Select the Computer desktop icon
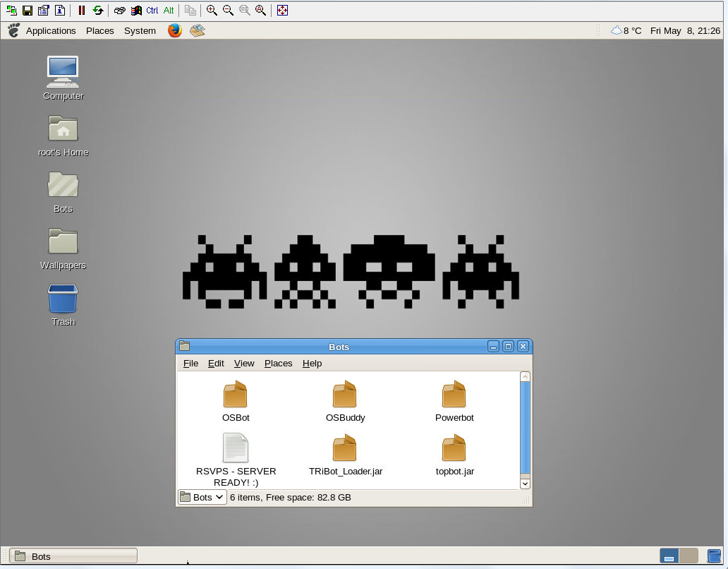 [63, 78]
